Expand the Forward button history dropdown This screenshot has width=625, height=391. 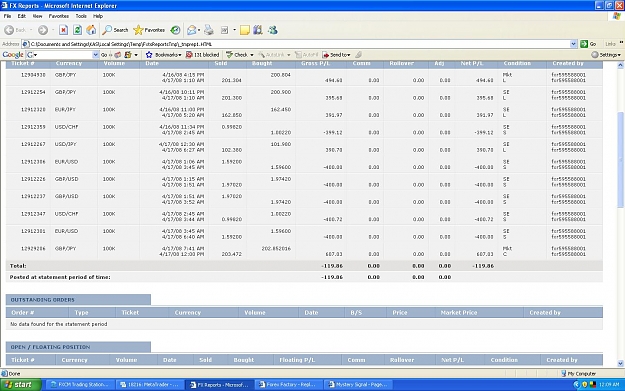[x=53, y=30]
